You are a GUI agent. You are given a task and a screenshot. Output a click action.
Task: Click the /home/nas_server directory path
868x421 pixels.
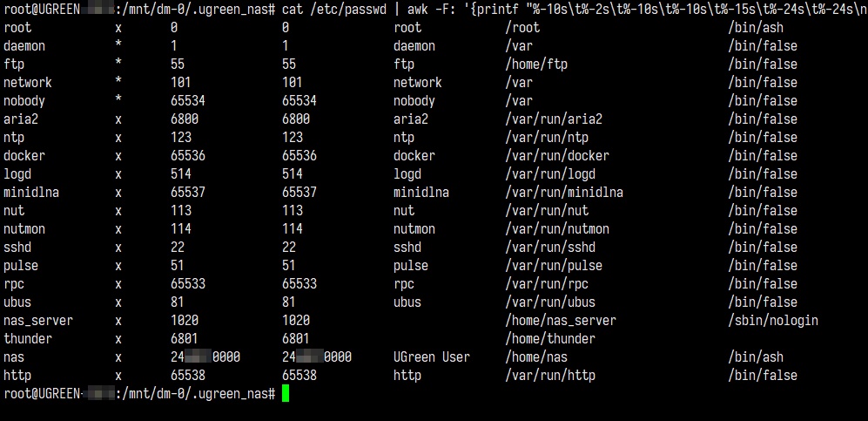tap(561, 320)
